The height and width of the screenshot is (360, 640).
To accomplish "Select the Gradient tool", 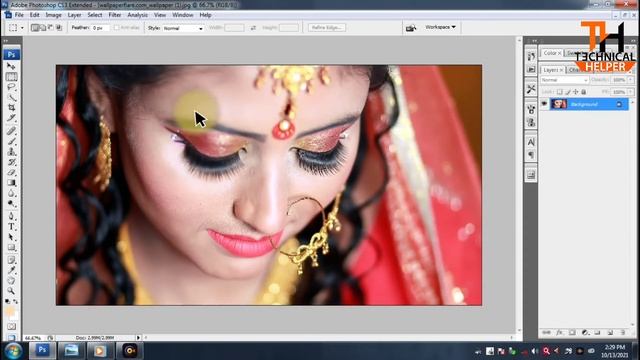I will point(11,183).
